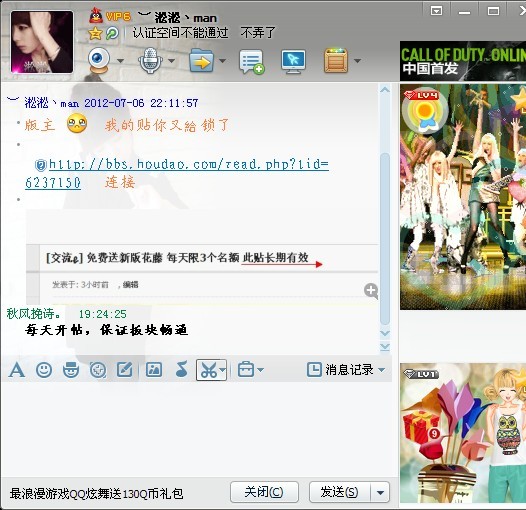The image size is (526, 510).
Task: Click the up arrow of the chat scrollbar
Action: click(385, 90)
